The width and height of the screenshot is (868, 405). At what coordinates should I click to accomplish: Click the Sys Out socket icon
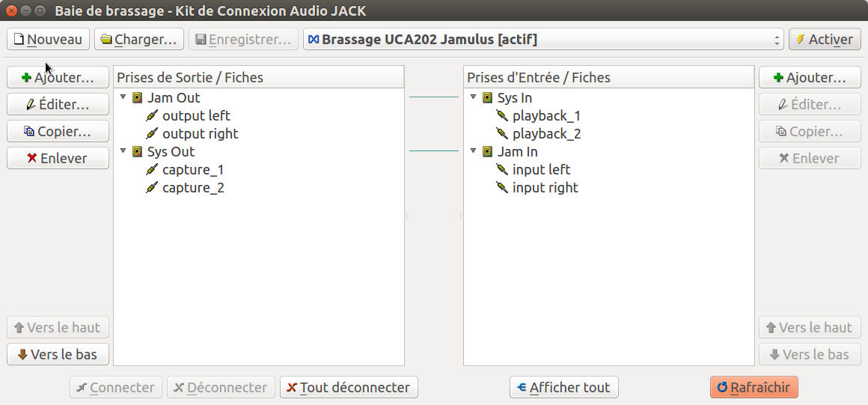(137, 152)
